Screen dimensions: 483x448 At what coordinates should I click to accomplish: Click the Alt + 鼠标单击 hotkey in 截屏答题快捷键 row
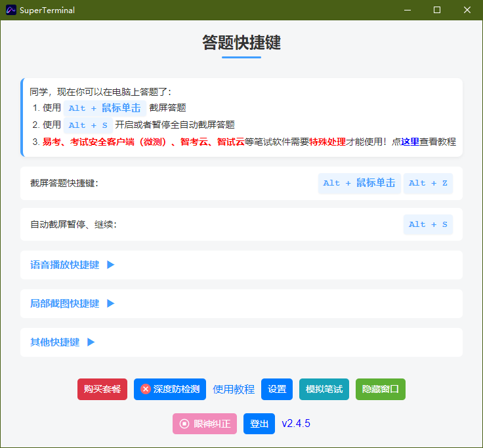(x=360, y=183)
